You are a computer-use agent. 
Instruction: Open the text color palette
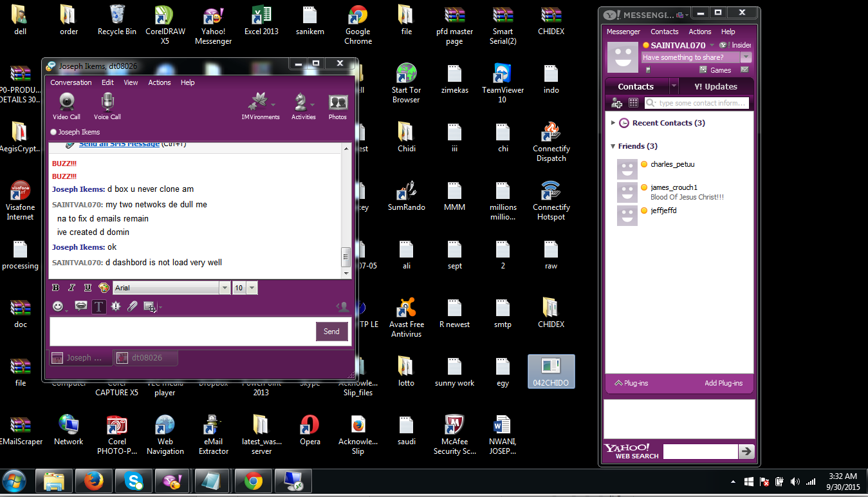point(104,288)
